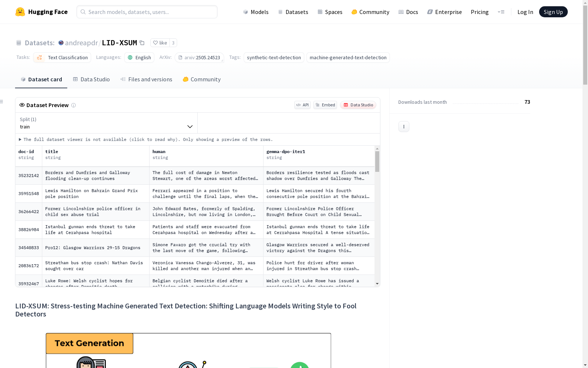Click doc-id cell 20836172
This screenshot has width=588, height=368.
coord(29,266)
